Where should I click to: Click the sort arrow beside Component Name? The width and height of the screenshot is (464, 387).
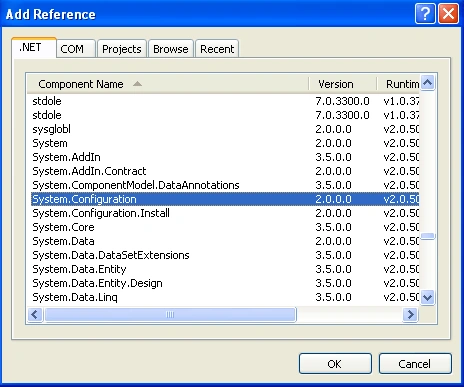tap(137, 84)
